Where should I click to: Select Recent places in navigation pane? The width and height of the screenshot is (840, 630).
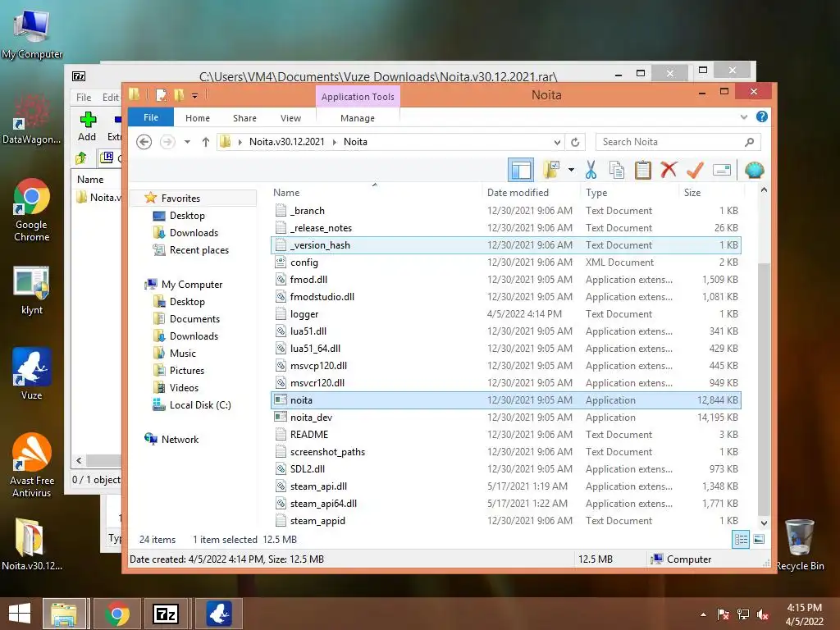(199, 250)
